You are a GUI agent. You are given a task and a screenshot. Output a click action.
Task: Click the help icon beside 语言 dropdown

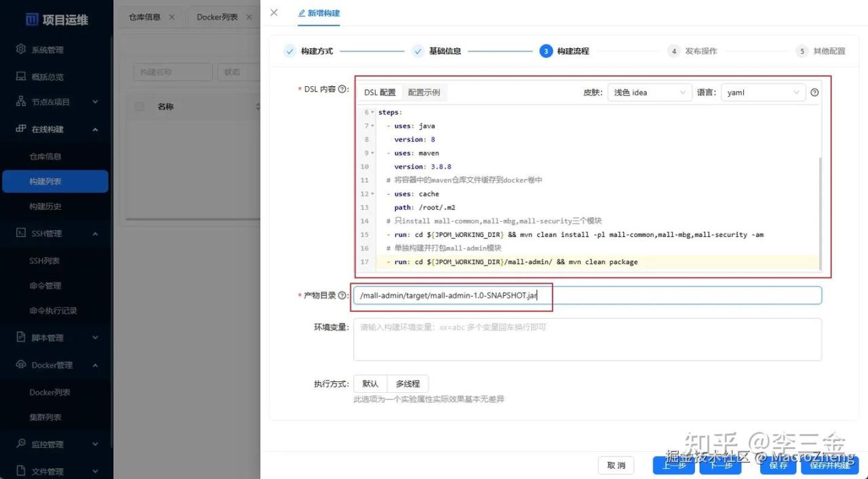[815, 93]
